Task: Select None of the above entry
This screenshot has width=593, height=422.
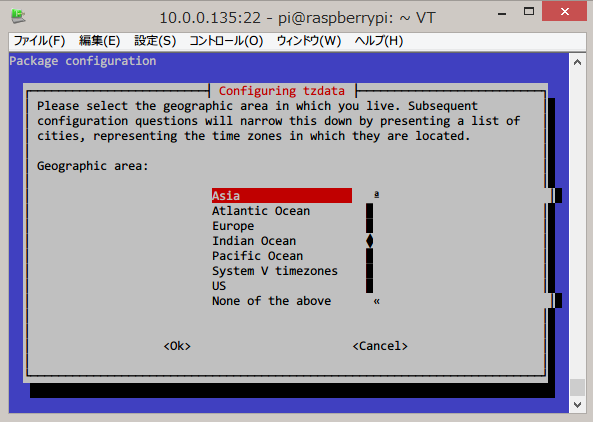Action: 271,301
